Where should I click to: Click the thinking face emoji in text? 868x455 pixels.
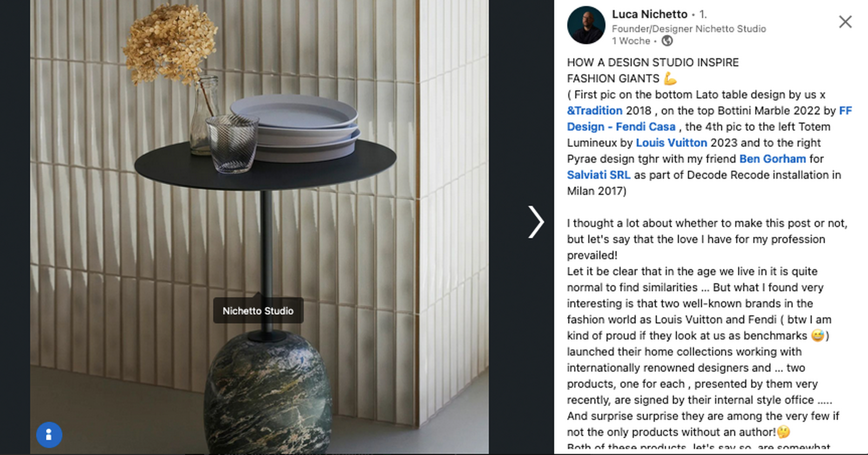tap(784, 432)
